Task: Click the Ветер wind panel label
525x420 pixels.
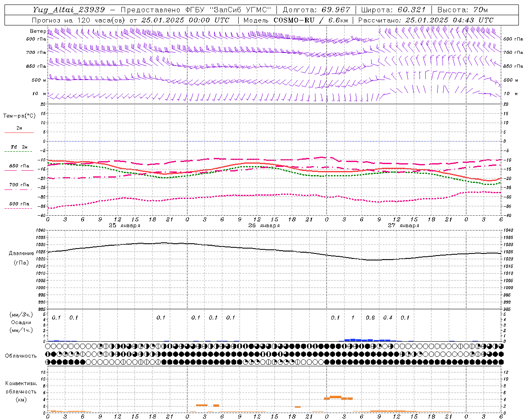Action: pos(38,31)
